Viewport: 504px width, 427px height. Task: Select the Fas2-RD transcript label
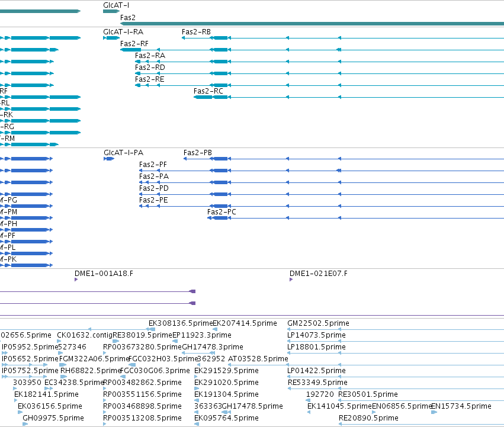tap(150, 68)
